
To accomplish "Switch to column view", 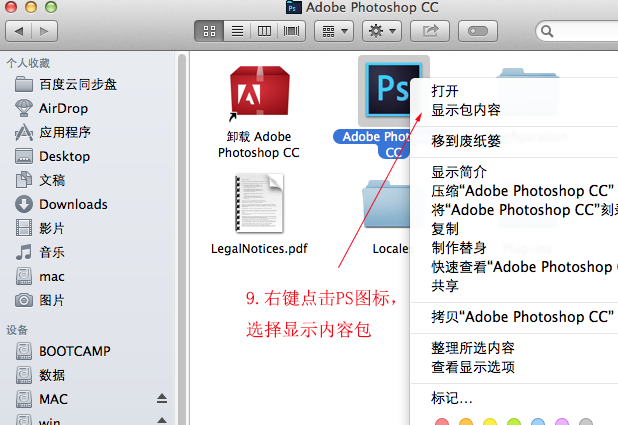I will (264, 31).
